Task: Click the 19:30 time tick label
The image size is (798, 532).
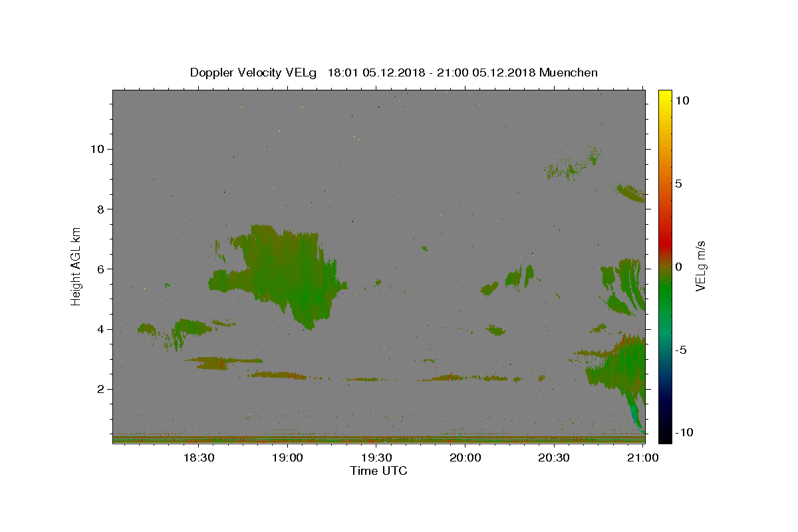Action: click(376, 458)
